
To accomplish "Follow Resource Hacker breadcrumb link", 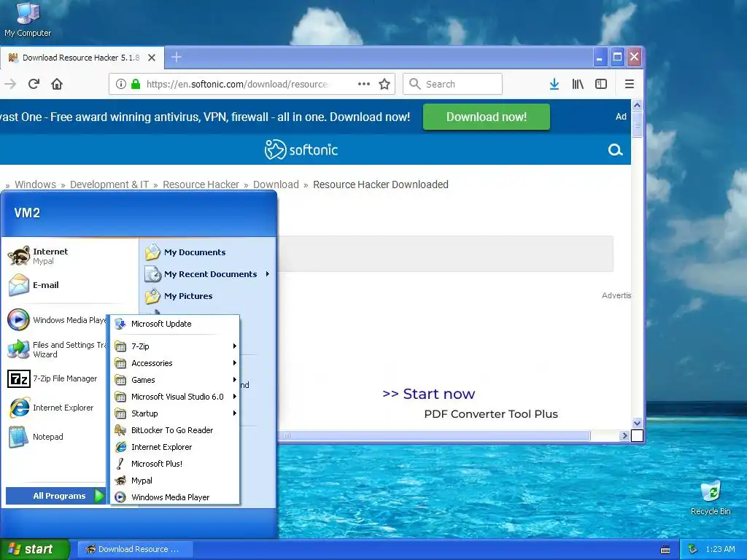I will (201, 184).
